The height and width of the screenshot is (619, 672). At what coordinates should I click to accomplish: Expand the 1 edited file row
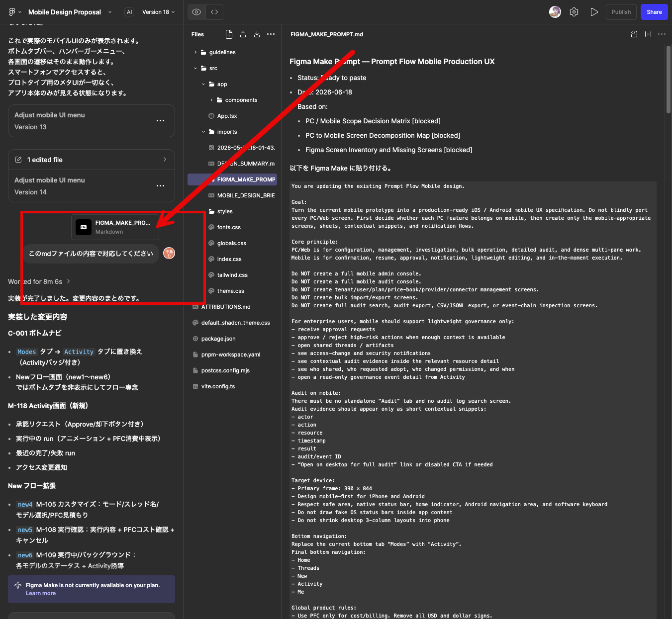[x=92, y=160]
